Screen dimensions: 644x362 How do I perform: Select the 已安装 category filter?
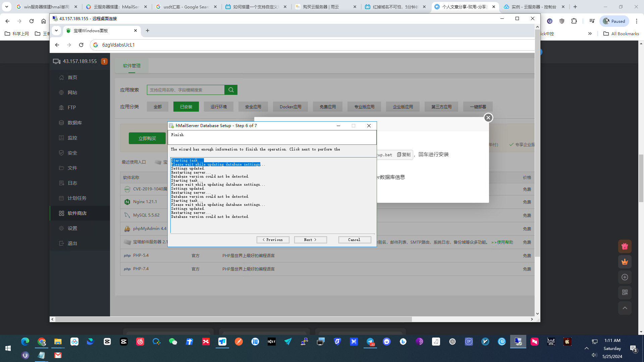(186, 107)
